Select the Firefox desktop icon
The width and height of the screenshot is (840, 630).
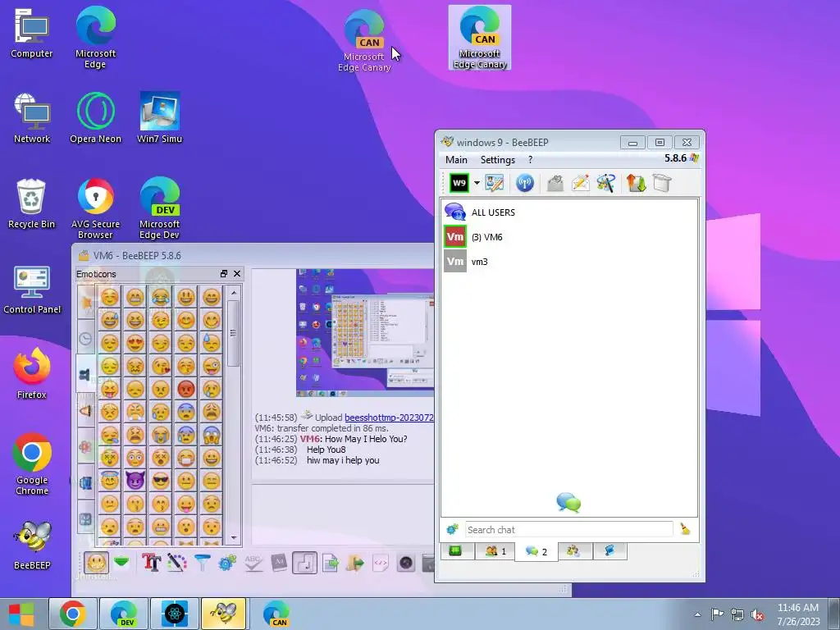(32, 373)
